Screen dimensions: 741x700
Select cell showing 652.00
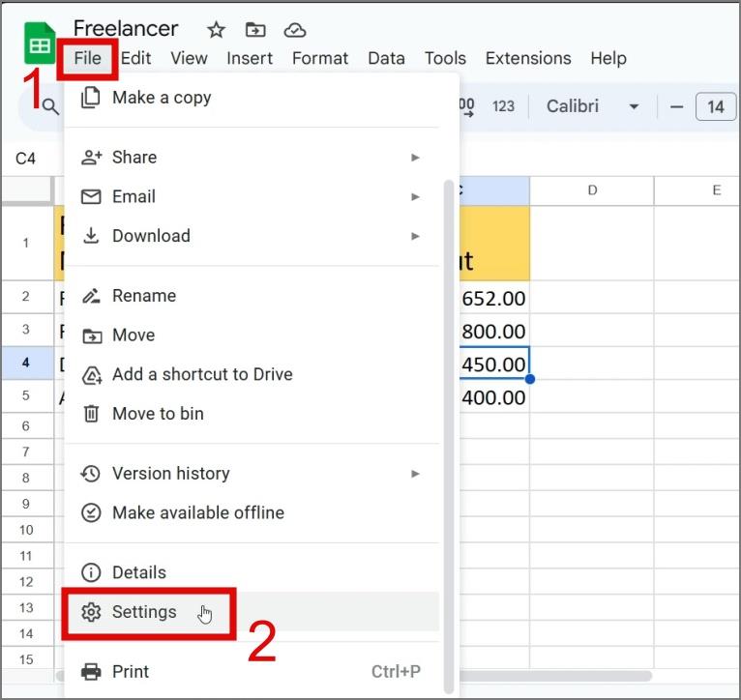pos(494,298)
